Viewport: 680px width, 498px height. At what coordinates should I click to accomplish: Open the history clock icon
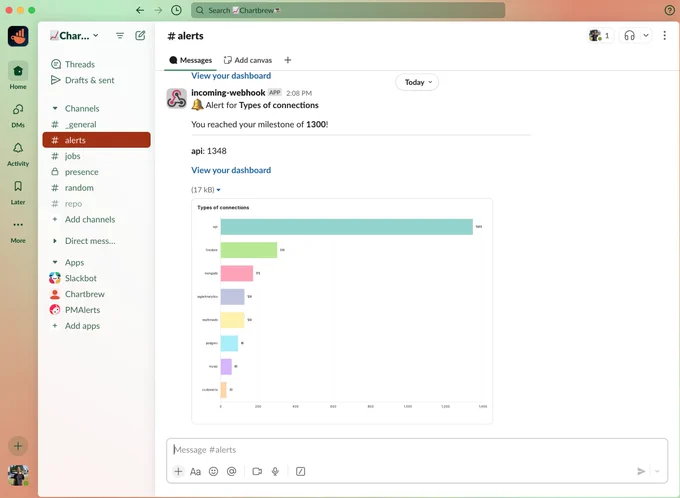click(x=176, y=10)
